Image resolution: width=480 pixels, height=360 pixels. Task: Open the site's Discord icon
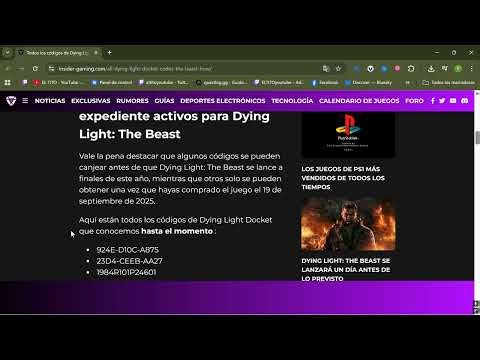click(x=465, y=101)
